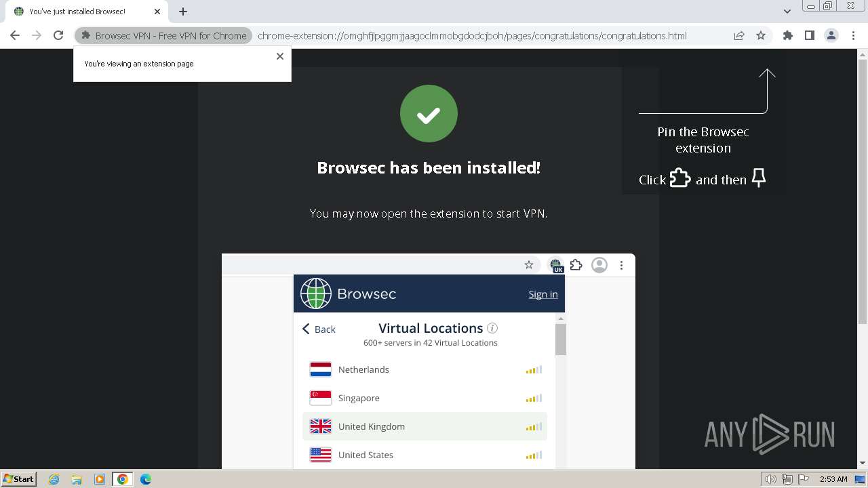Select United Kingdom in the locations list
This screenshot has height=488, width=868.
(425, 426)
